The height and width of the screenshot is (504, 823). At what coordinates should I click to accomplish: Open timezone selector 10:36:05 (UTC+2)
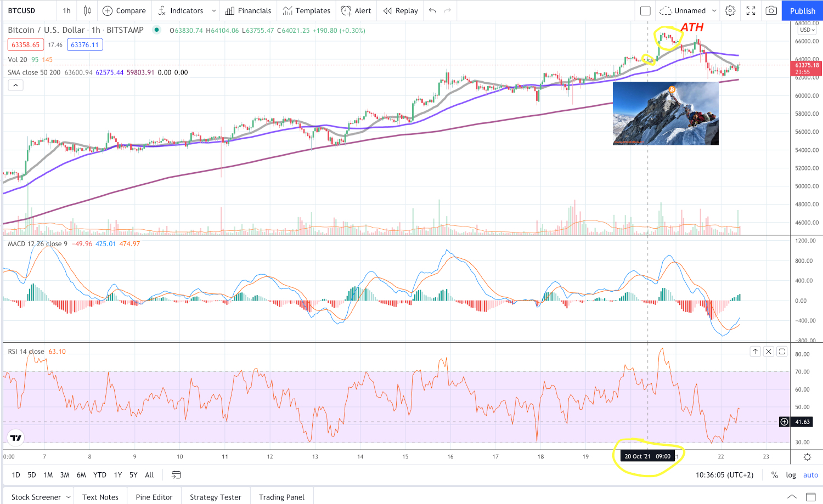(724, 475)
